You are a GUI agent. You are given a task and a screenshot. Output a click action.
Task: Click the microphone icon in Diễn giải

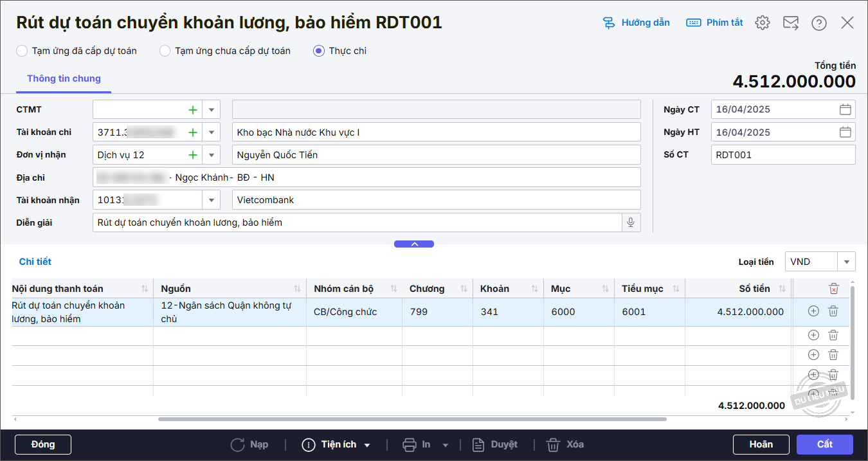pos(631,222)
